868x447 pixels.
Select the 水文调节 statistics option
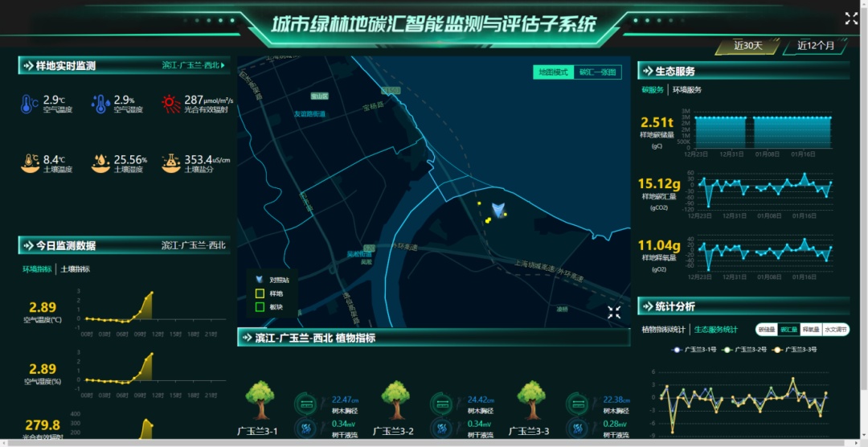coord(835,330)
